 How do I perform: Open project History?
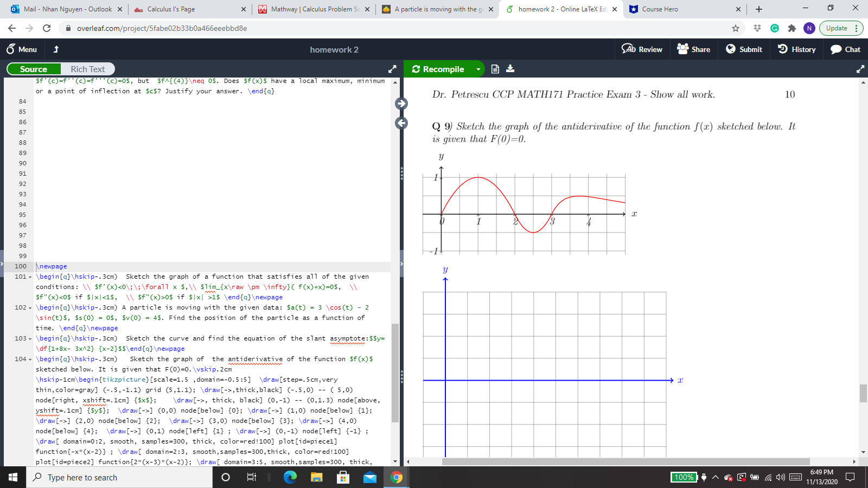pos(796,49)
